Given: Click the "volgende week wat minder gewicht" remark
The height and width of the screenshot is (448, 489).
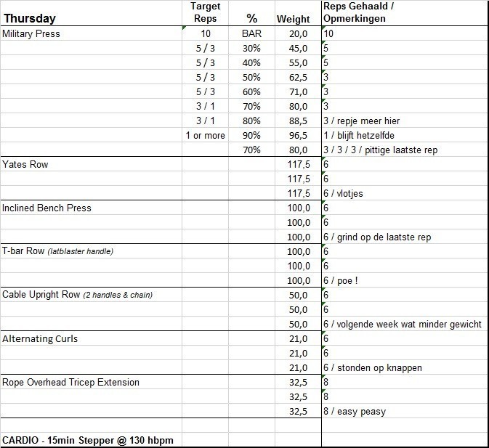Looking at the screenshot, I should pyautogui.click(x=403, y=325).
